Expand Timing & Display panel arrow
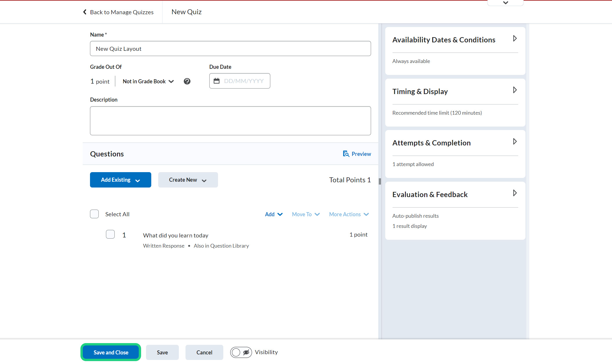Image resolution: width=612 pixels, height=364 pixels. [x=515, y=90]
